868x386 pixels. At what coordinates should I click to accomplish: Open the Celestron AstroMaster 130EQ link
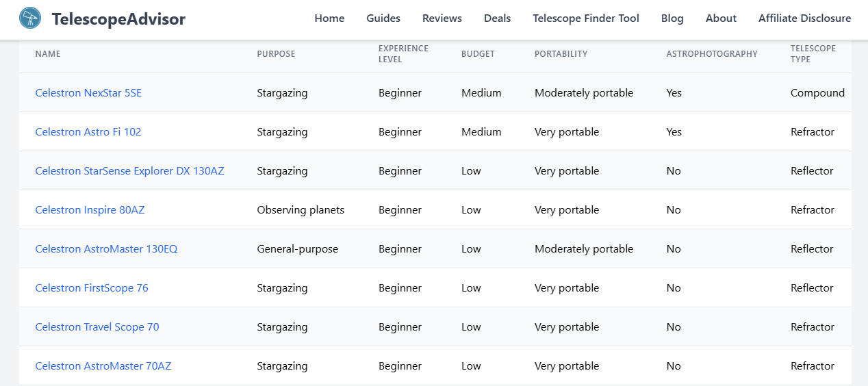(x=106, y=249)
